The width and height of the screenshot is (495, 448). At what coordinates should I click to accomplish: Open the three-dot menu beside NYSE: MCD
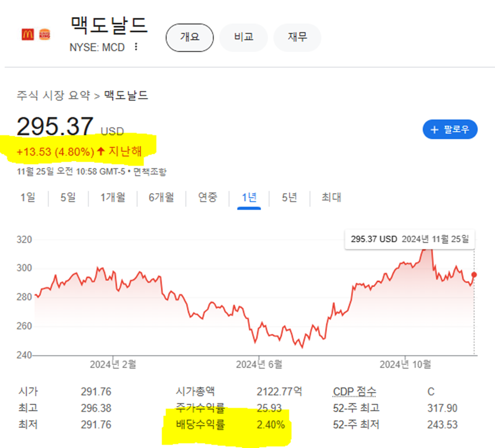tap(136, 47)
